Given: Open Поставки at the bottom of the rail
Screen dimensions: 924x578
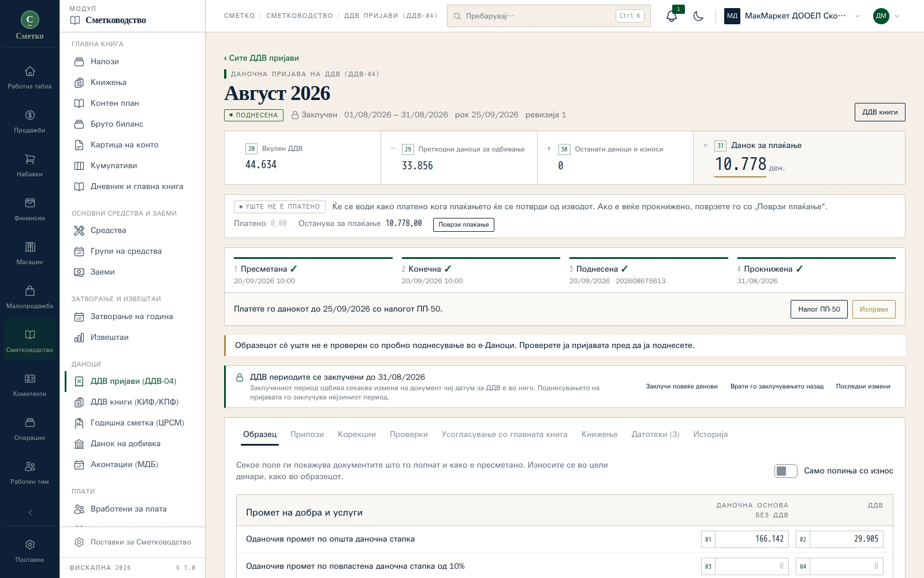Looking at the screenshot, I should [x=29, y=551].
